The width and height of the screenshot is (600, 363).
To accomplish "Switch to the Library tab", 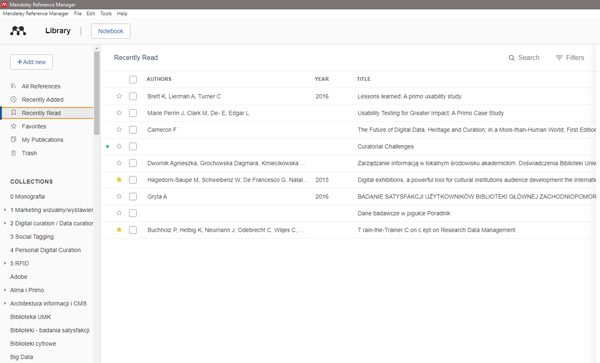I will click(x=58, y=31).
